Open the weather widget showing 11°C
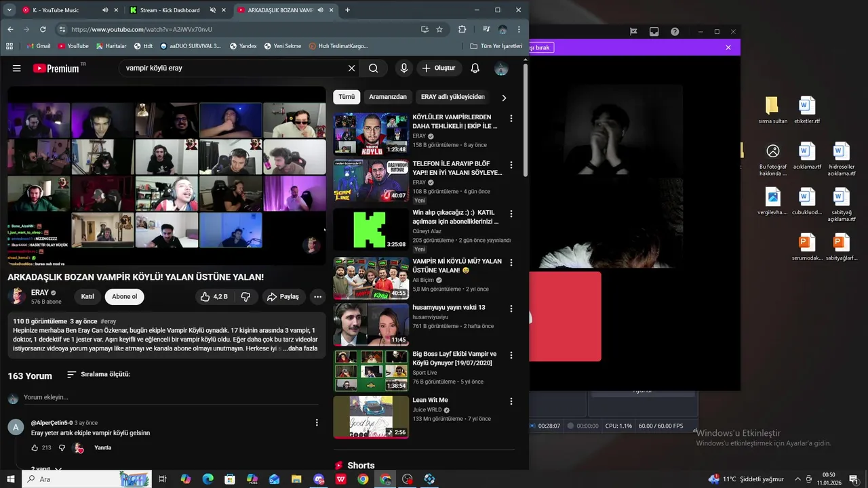868x488 pixels. (x=746, y=479)
